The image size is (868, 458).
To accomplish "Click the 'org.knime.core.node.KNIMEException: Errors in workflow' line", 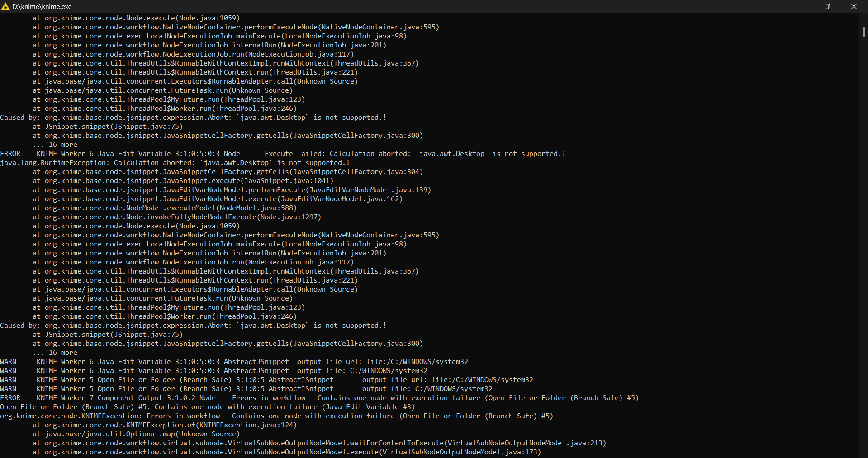I will click(x=277, y=416).
